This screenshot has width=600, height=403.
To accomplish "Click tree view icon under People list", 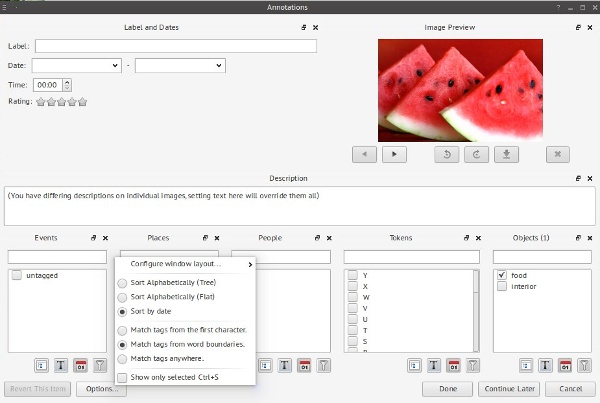I will 265,365.
